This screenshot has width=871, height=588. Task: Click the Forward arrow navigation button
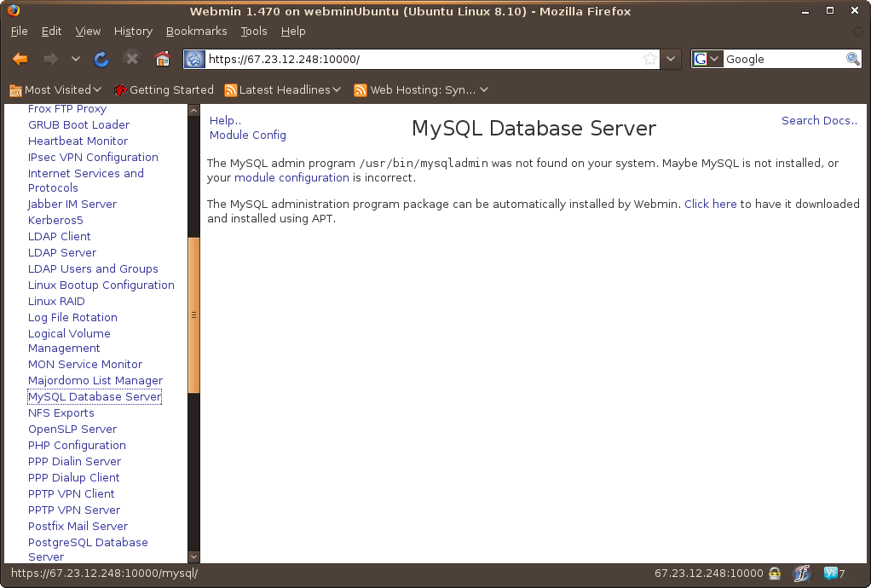[x=50, y=59]
